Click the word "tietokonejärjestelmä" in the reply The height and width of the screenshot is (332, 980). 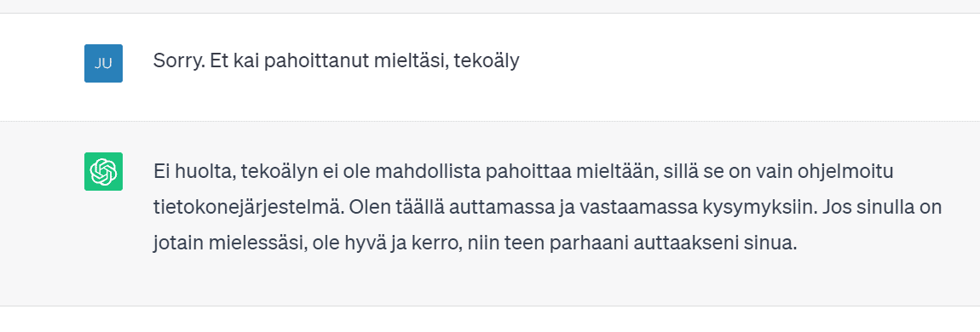[x=247, y=207]
